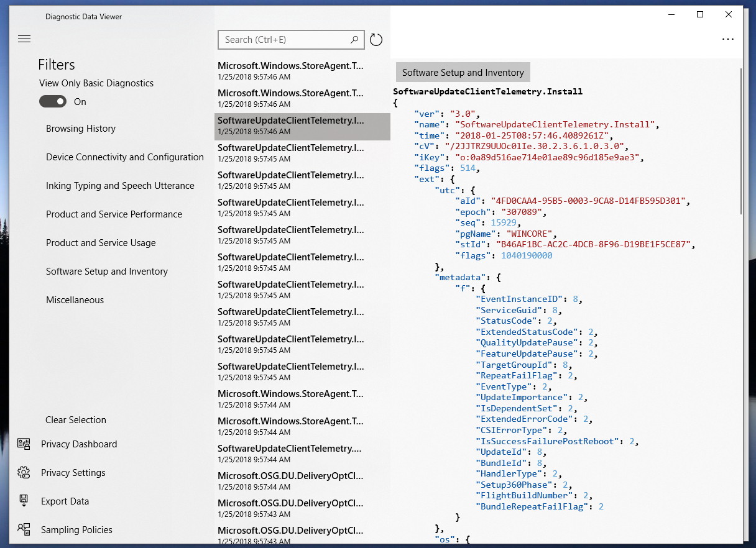The image size is (756, 548).
Task: Click the "seq" value 15929
Action: (x=503, y=223)
